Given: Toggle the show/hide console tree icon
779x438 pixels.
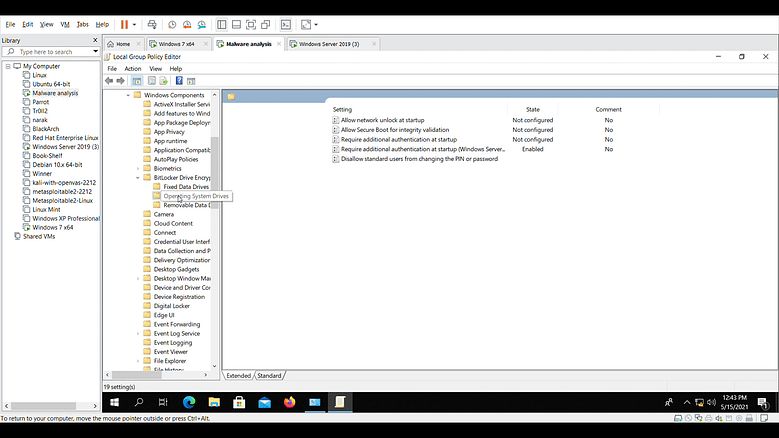Looking at the screenshot, I should coord(137,81).
